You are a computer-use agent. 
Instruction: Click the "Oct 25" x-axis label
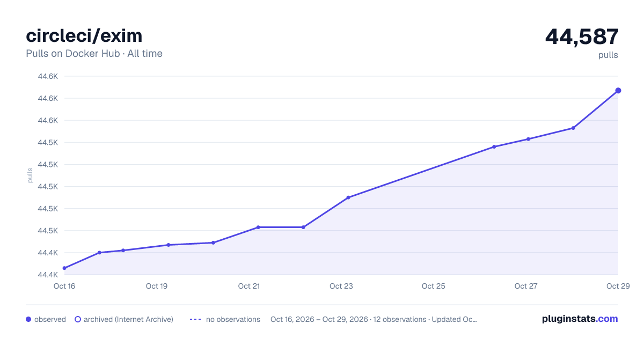[x=434, y=286]
